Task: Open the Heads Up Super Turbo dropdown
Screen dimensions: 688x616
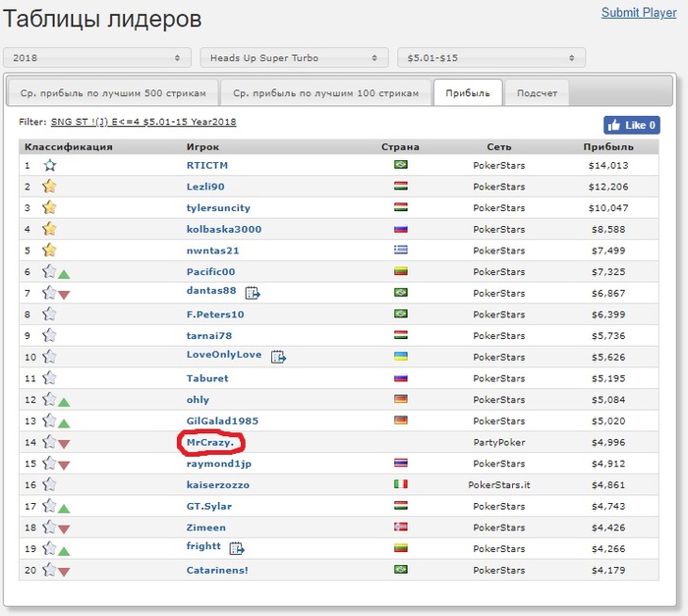Action: 294,58
